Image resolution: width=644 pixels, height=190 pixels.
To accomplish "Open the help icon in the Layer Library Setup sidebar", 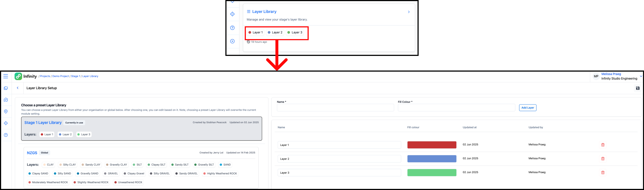I will [x=6, y=135].
